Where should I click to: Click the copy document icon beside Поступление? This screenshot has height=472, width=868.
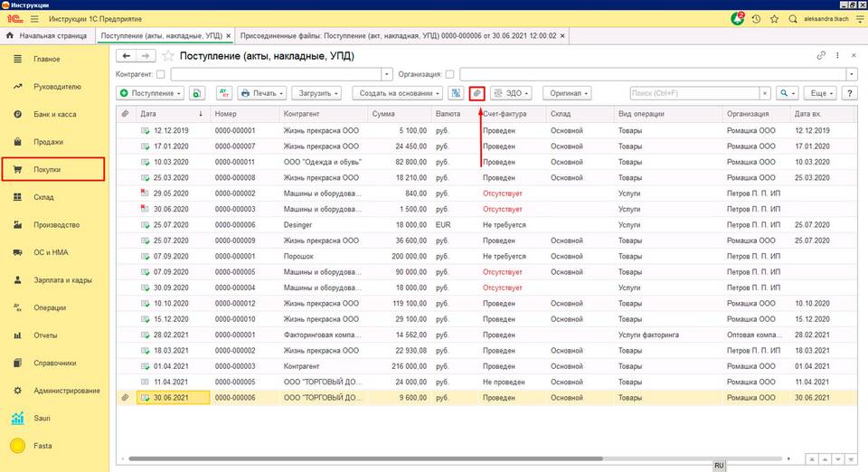[x=197, y=93]
